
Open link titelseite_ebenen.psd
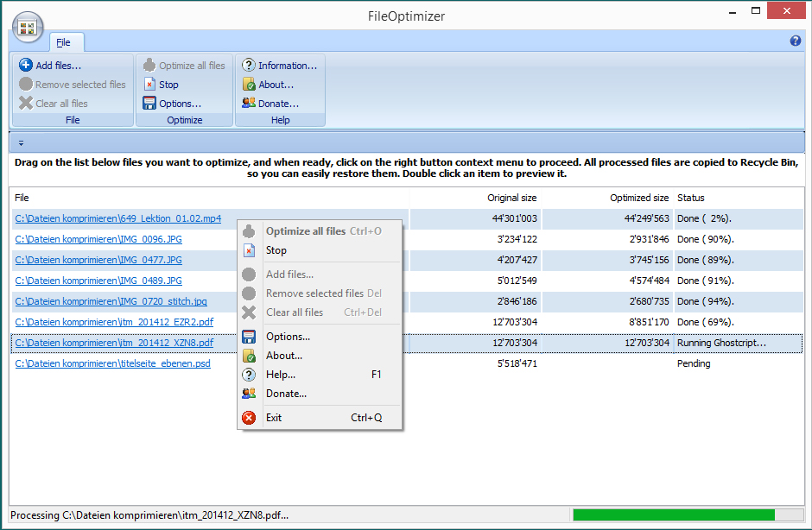113,363
